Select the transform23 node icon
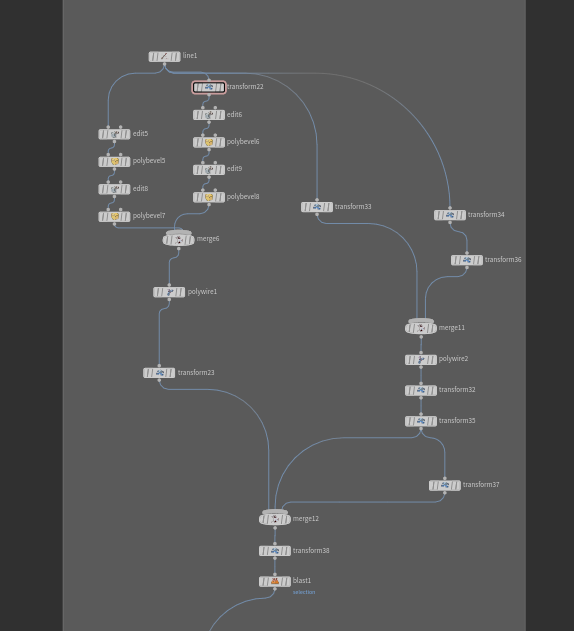 point(159,373)
